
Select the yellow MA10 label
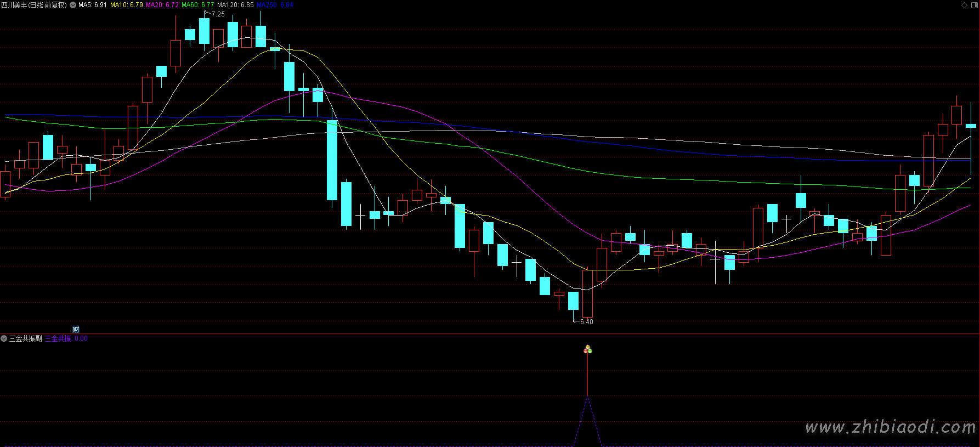127,5
